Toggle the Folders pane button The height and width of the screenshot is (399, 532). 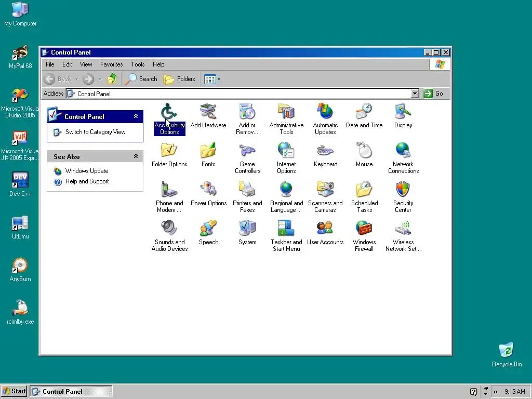[179, 79]
